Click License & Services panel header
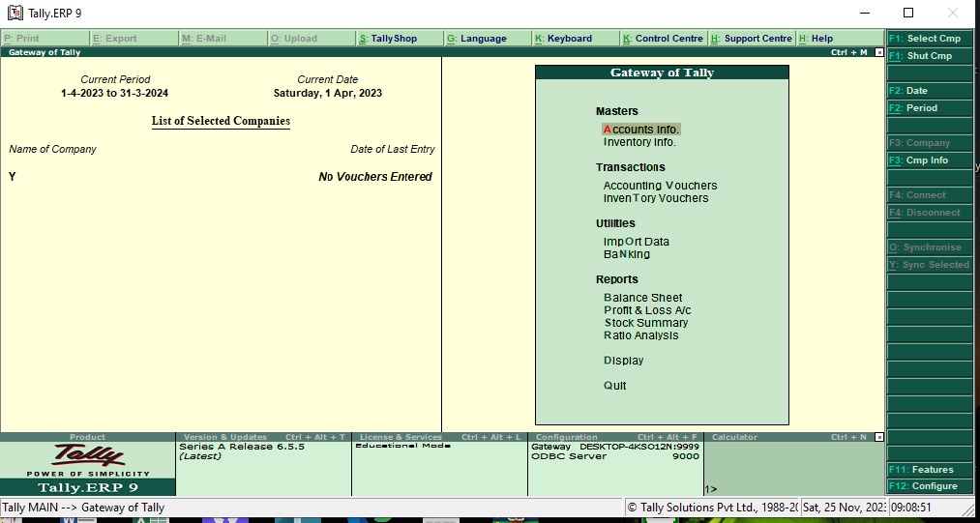 [439, 437]
